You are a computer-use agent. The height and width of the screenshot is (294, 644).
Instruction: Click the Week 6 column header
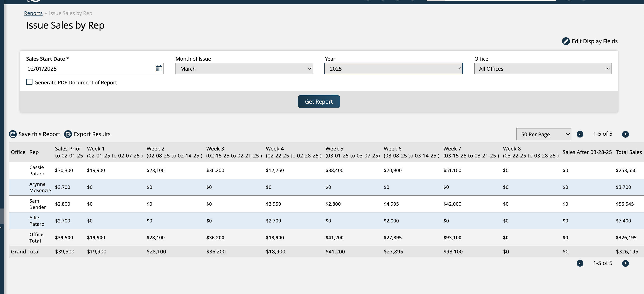click(x=412, y=152)
